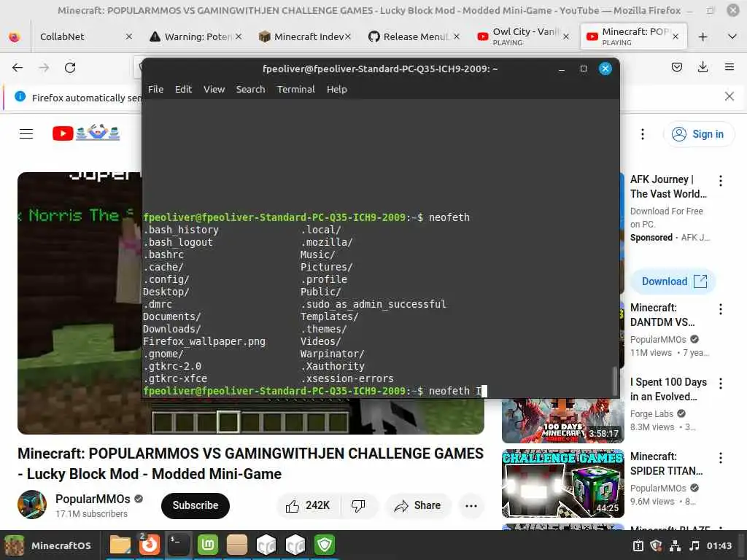Expand the list all tabs dropdown

point(732,36)
